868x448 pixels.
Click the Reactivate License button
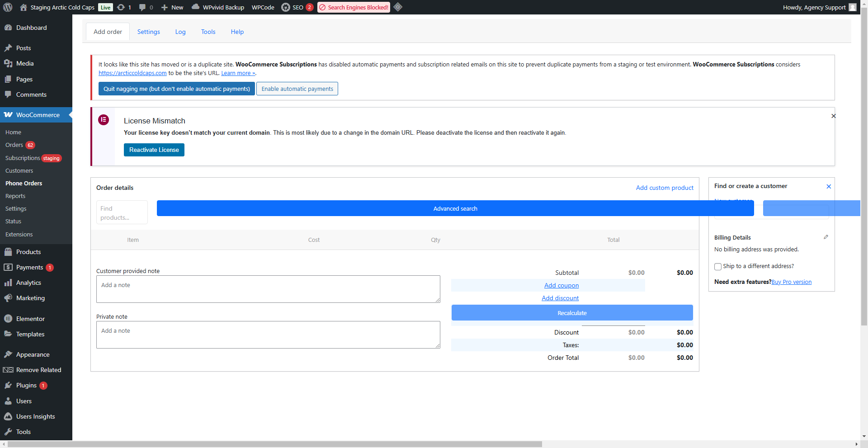click(x=154, y=150)
